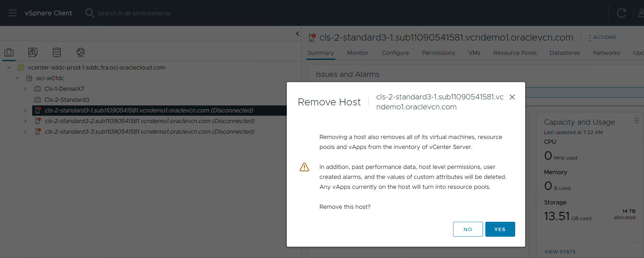Open the ACTIONS menu

click(x=602, y=38)
